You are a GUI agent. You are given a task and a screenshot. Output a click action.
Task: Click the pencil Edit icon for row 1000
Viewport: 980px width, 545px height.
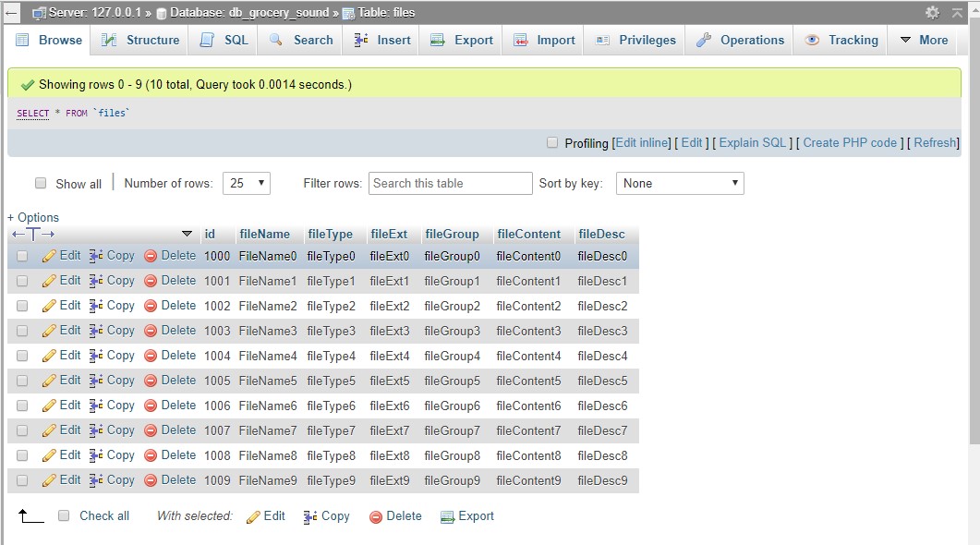pos(49,256)
